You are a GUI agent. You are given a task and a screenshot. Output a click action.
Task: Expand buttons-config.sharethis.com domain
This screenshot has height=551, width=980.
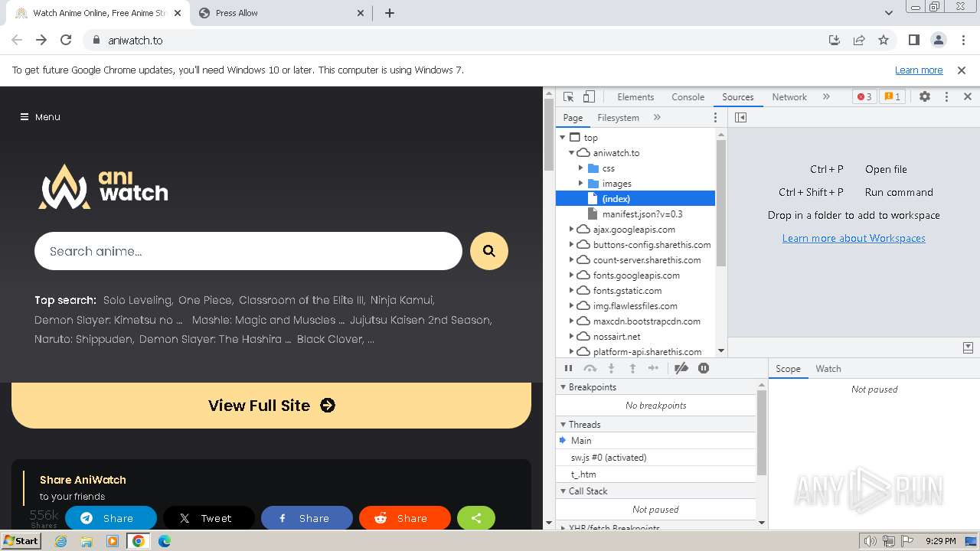click(x=572, y=245)
